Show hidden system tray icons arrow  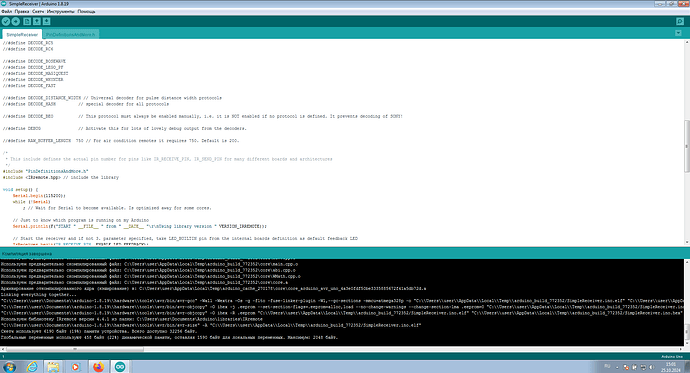click(617, 367)
